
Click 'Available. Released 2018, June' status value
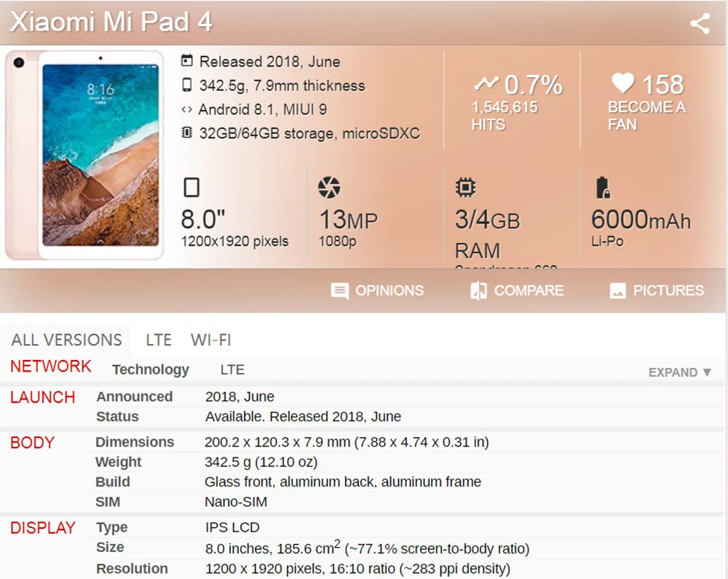303,417
